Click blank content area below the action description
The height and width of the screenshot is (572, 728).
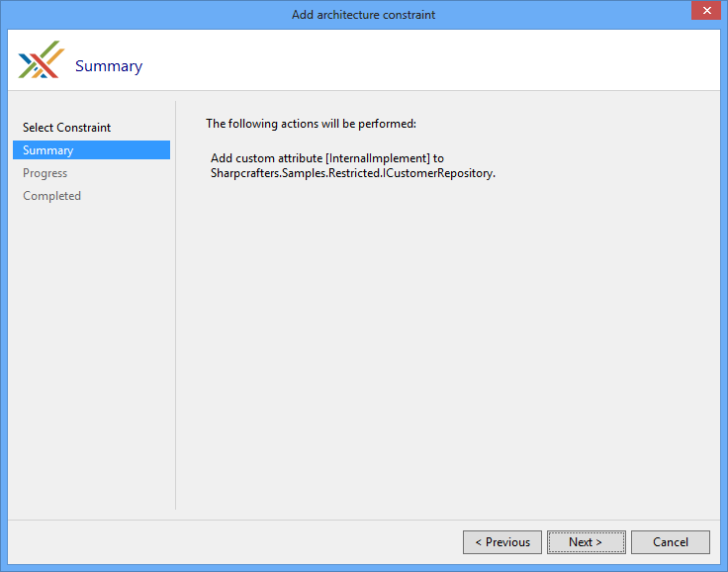click(445, 346)
